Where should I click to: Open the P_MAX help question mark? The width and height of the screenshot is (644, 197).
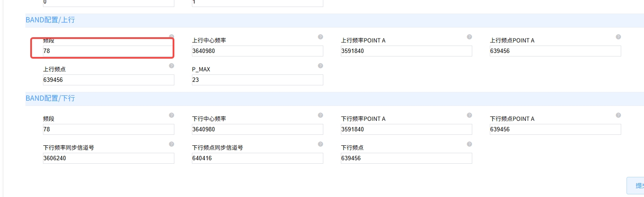pyautogui.click(x=320, y=66)
